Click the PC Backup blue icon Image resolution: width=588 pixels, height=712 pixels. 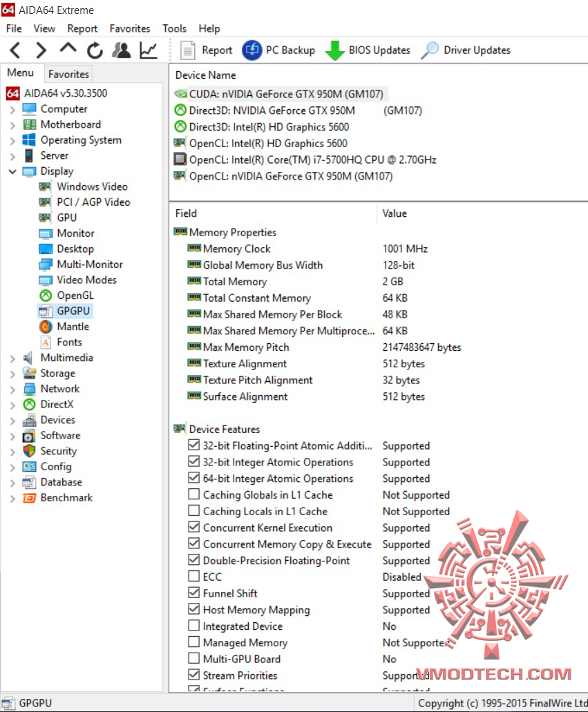(252, 50)
